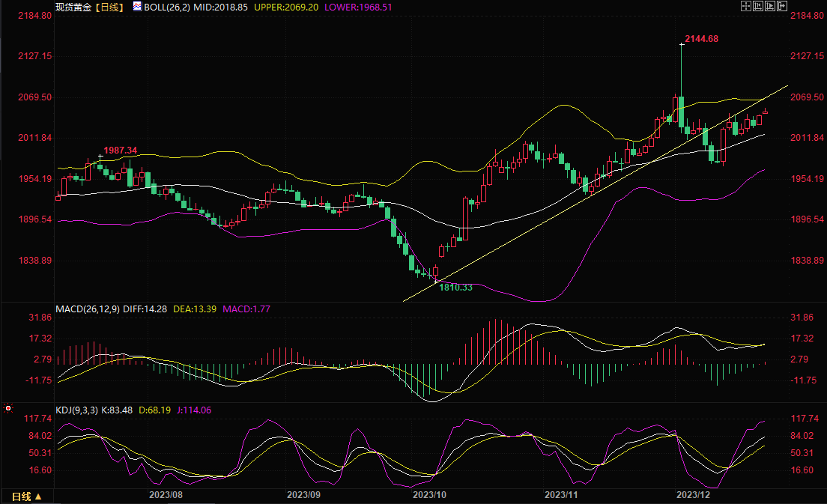
Task: Click the 1810.33 low price marker
Action: 455,288
